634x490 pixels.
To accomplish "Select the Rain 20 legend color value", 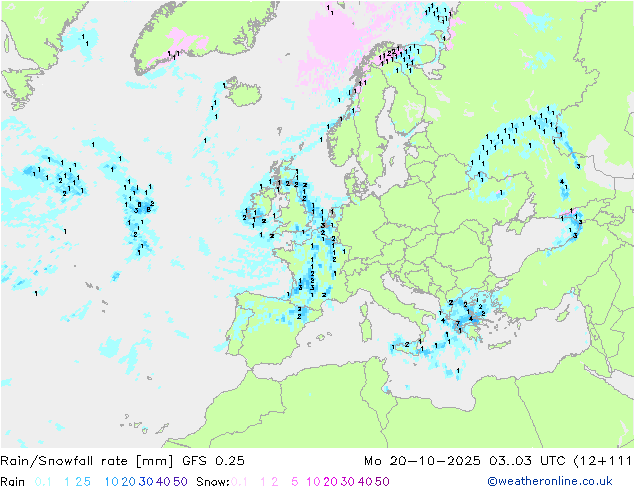I will 129,482.
